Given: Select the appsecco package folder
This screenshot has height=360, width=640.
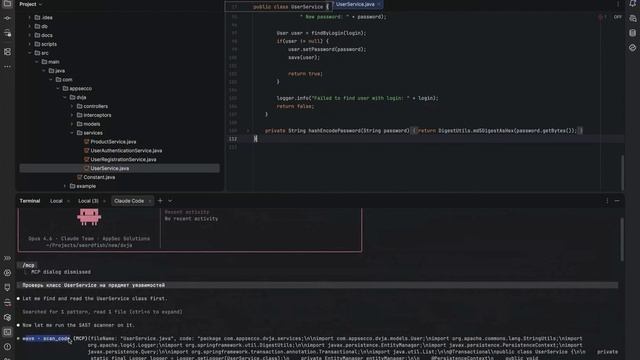Looking at the screenshot, I should (x=77, y=89).
